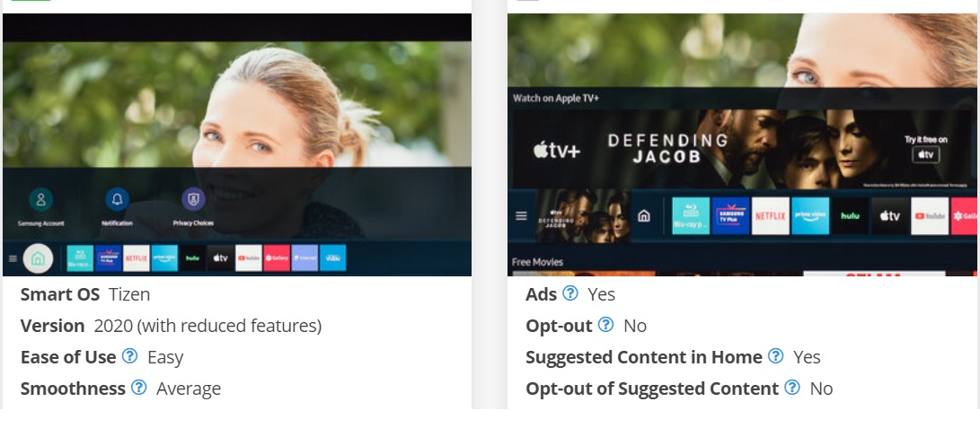The height and width of the screenshot is (428, 980).
Task: Click the Samsung Account icon in left image
Action: pyautogui.click(x=40, y=200)
